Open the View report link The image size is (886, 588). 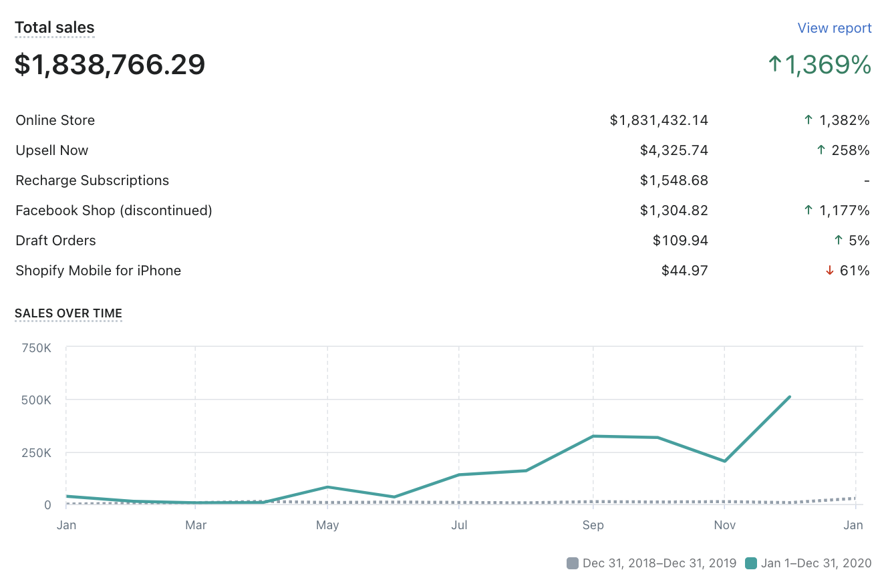[x=834, y=28]
